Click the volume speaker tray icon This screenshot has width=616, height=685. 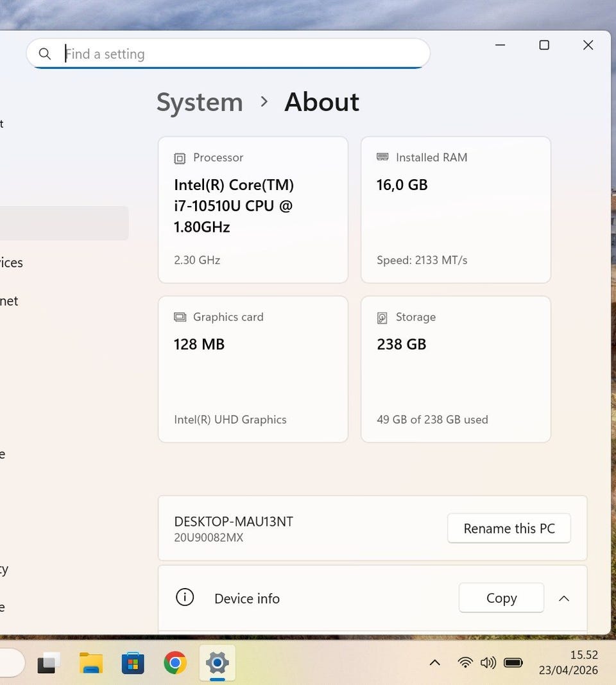[x=488, y=663]
